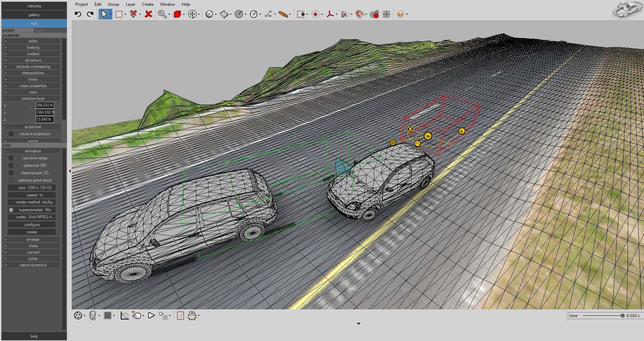Open the Layer menu
644x341 pixels.
131,4
